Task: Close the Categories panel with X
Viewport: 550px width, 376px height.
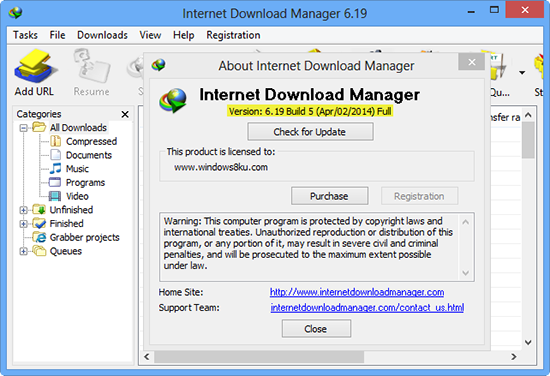Action: (x=125, y=114)
